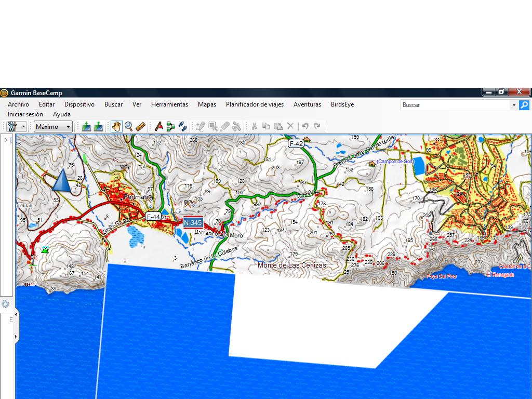Select the new track footprints tool
This screenshot has height=399, width=532.
pos(182,127)
